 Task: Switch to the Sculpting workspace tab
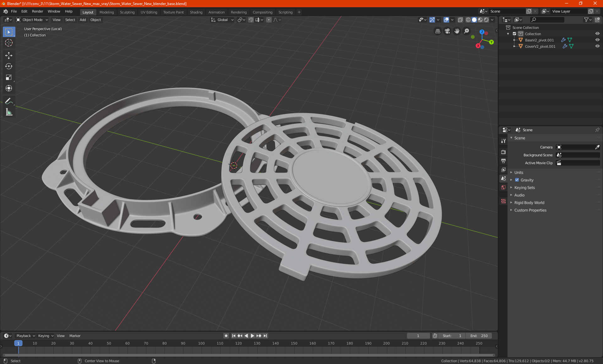click(x=127, y=12)
